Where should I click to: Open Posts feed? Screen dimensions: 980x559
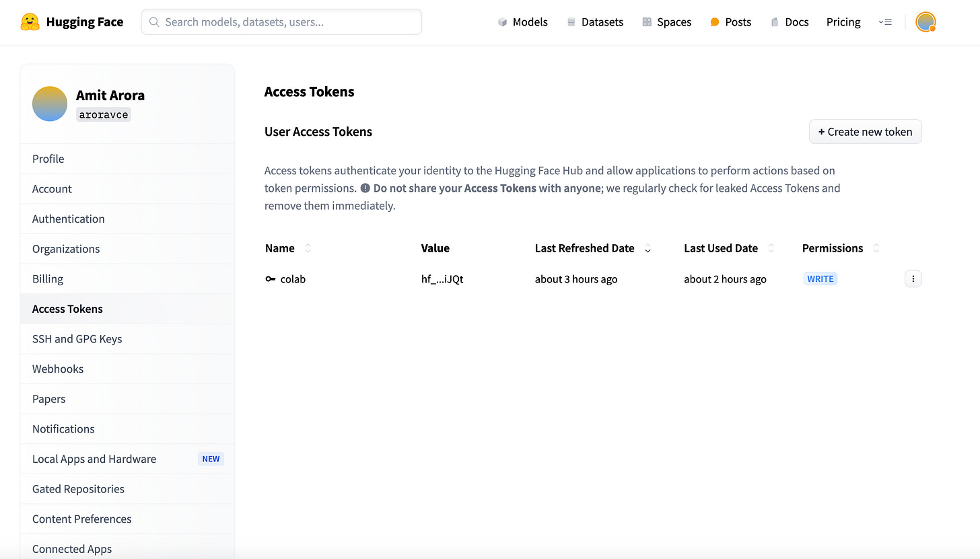[730, 22]
